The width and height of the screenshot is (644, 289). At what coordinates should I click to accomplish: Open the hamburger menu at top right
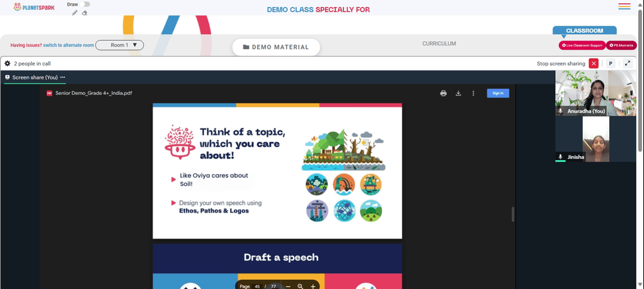624,6
